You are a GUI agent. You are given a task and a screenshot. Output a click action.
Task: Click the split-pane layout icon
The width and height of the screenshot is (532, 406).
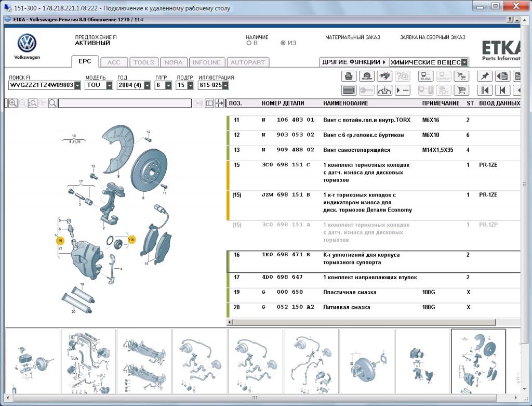pyautogui.click(x=209, y=103)
